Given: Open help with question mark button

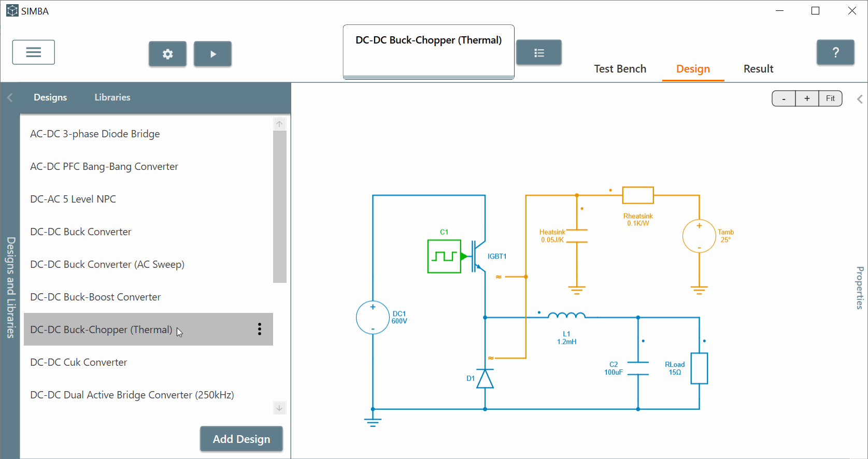Looking at the screenshot, I should [835, 52].
